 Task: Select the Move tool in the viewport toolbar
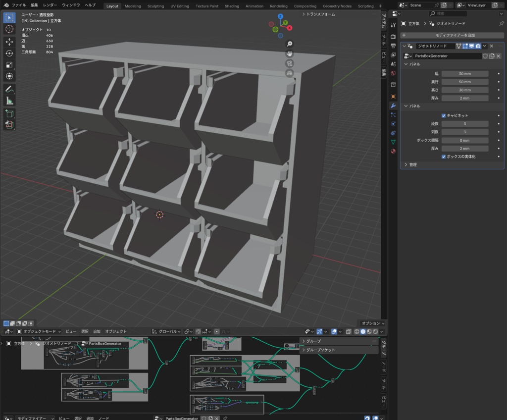coord(9,41)
